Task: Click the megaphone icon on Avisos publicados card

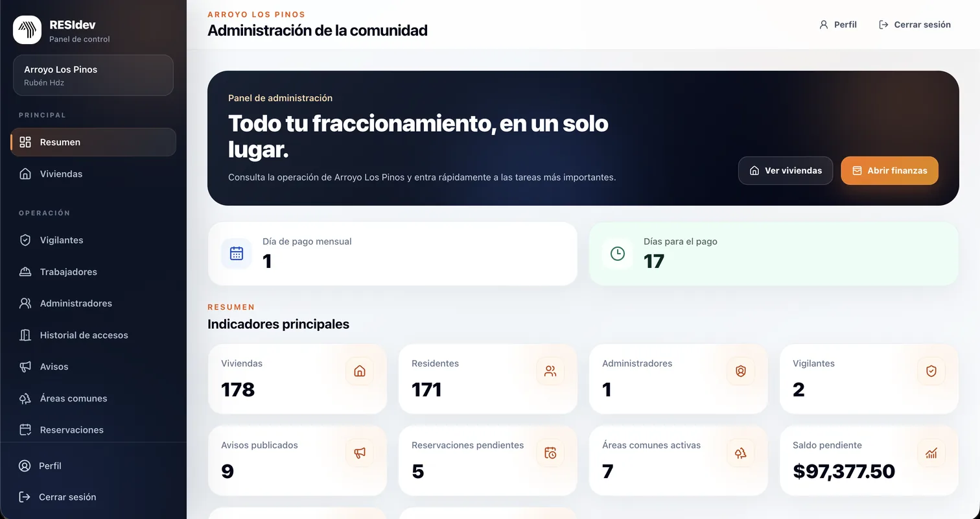Action: 360,453
